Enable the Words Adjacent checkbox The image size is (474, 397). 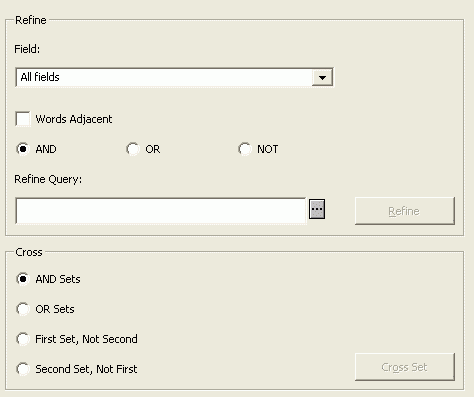(23, 119)
